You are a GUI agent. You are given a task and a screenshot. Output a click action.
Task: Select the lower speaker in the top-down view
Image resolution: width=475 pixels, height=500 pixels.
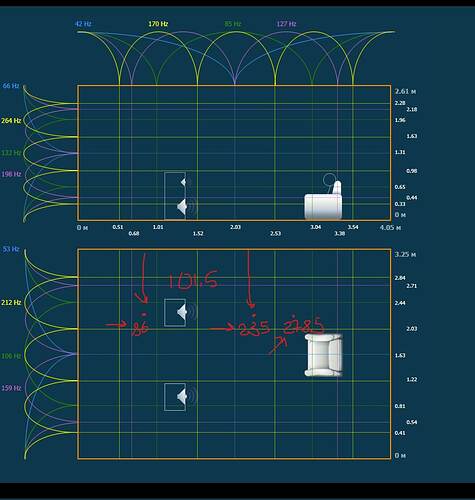(x=175, y=397)
